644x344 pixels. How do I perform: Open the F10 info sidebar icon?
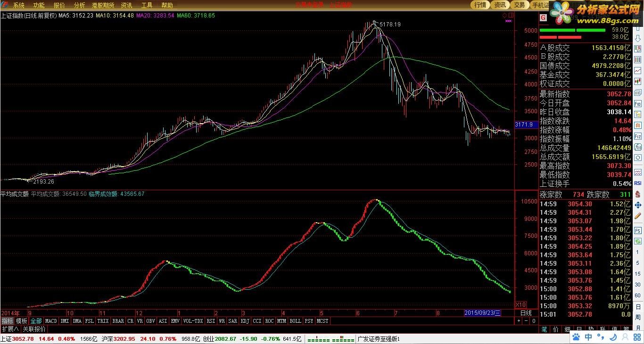(638, 103)
